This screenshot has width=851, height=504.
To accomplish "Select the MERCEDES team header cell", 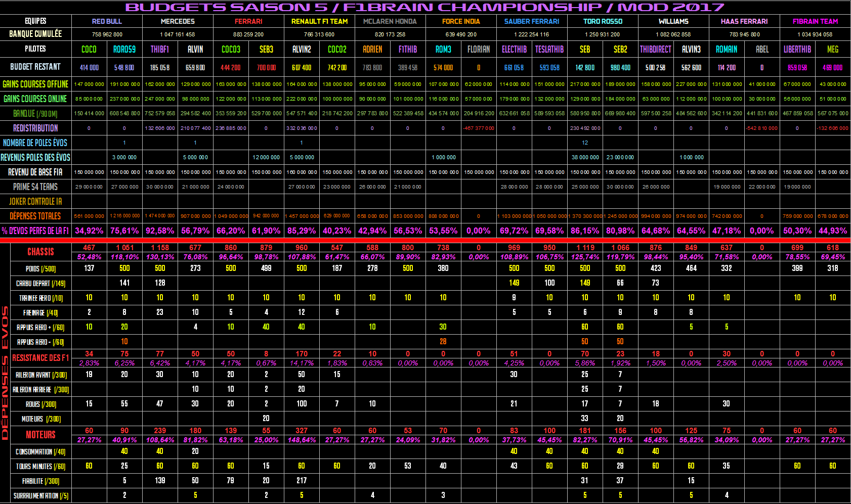I will click(x=178, y=21).
